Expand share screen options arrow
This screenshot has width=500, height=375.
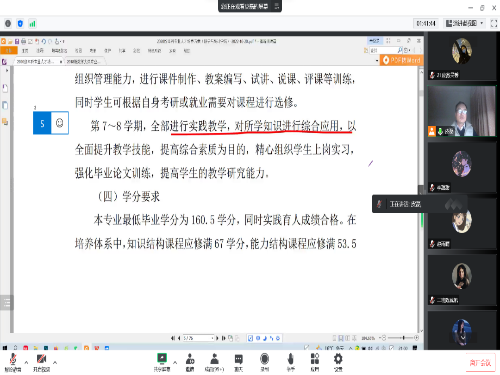pyautogui.click(x=175, y=362)
